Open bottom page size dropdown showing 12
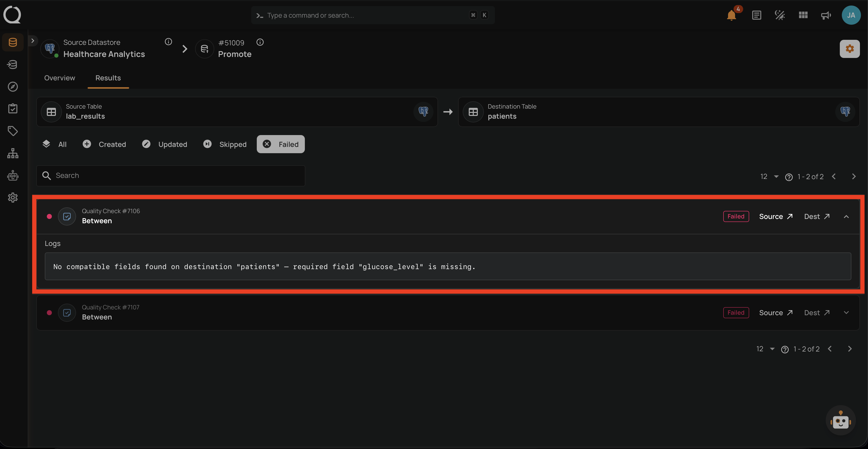Image resolution: width=868 pixels, height=449 pixels. [765, 349]
